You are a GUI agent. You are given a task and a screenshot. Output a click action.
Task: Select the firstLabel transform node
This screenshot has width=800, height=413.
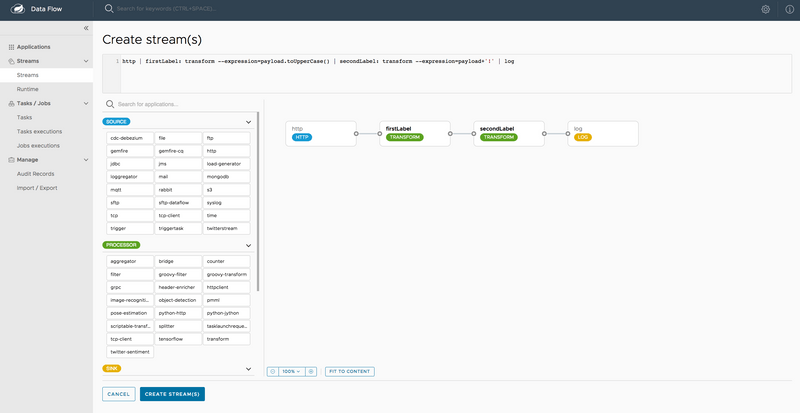click(x=414, y=134)
